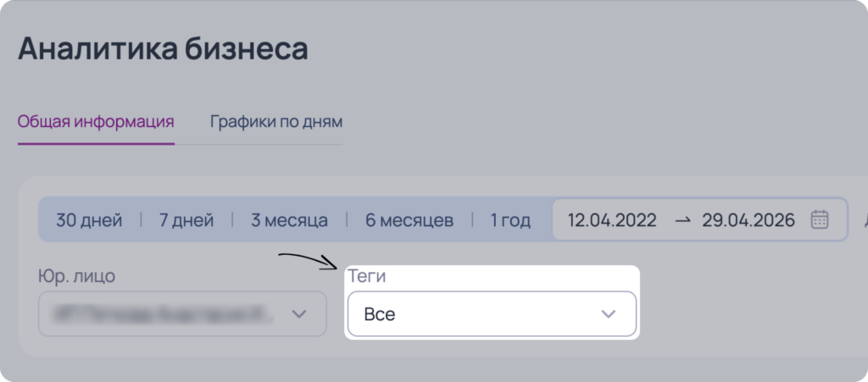Open the calendar icon in date range

(820, 219)
